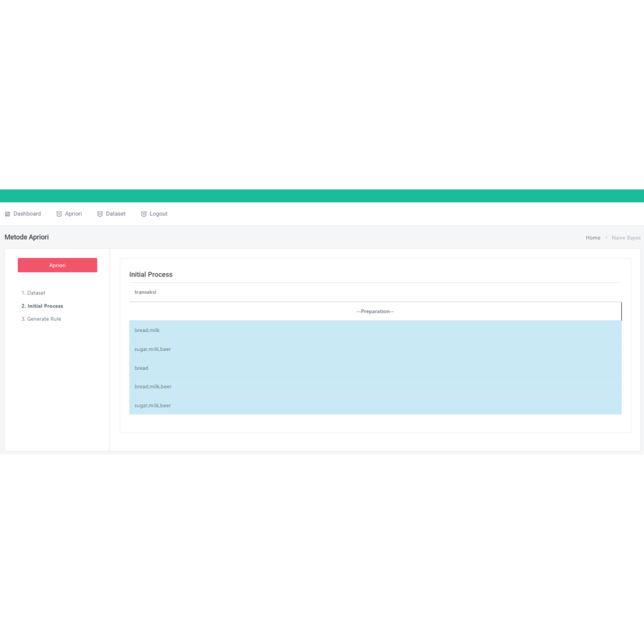Click the Naive Bayes breadcrumb
The width and height of the screenshot is (644, 644).
tap(626, 238)
